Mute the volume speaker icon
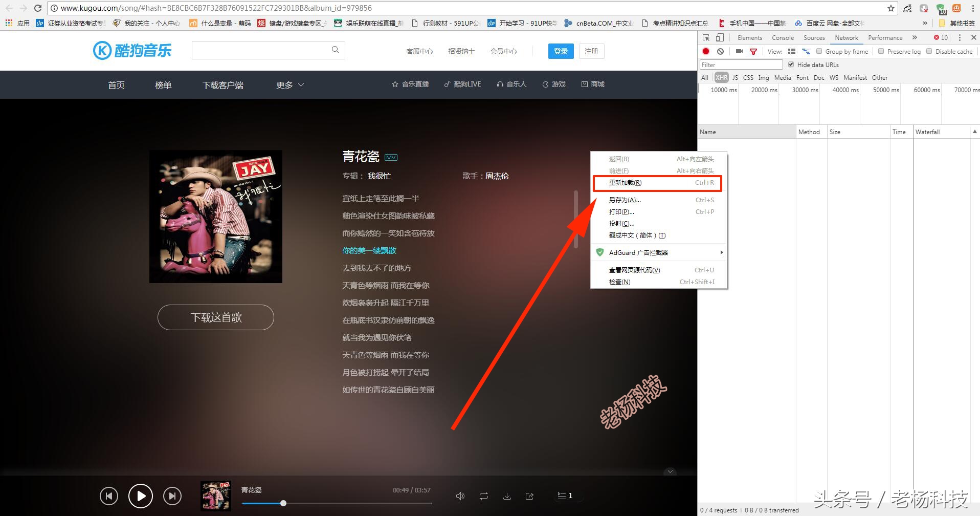 point(460,496)
